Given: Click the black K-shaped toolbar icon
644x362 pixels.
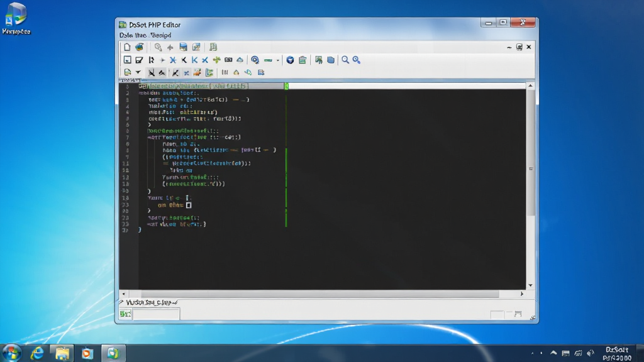Looking at the screenshot, I should point(184,60).
